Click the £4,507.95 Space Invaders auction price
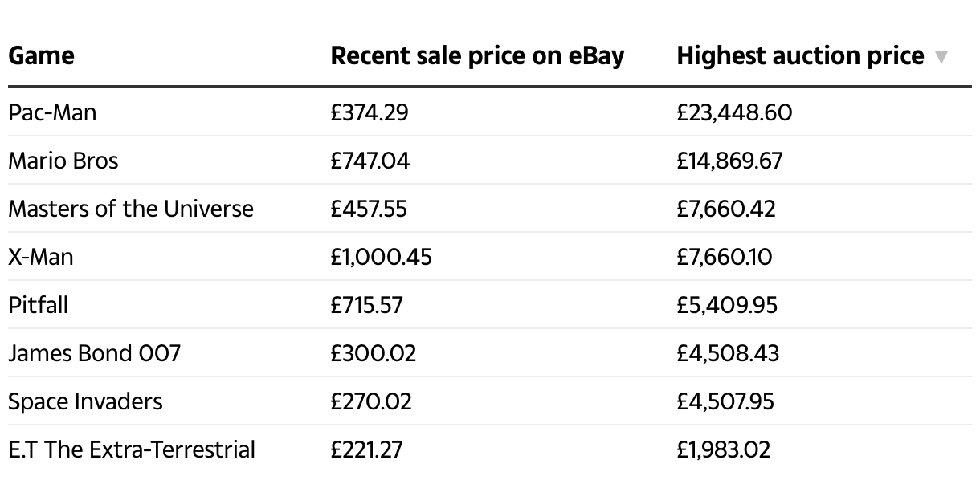The image size is (980, 480). [725, 401]
